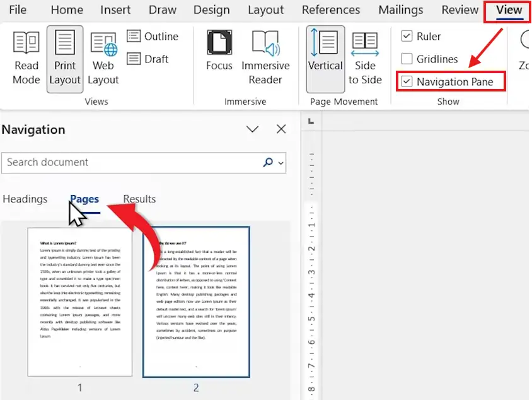
Task: Enable Side to Side page movement
Action: tap(365, 58)
